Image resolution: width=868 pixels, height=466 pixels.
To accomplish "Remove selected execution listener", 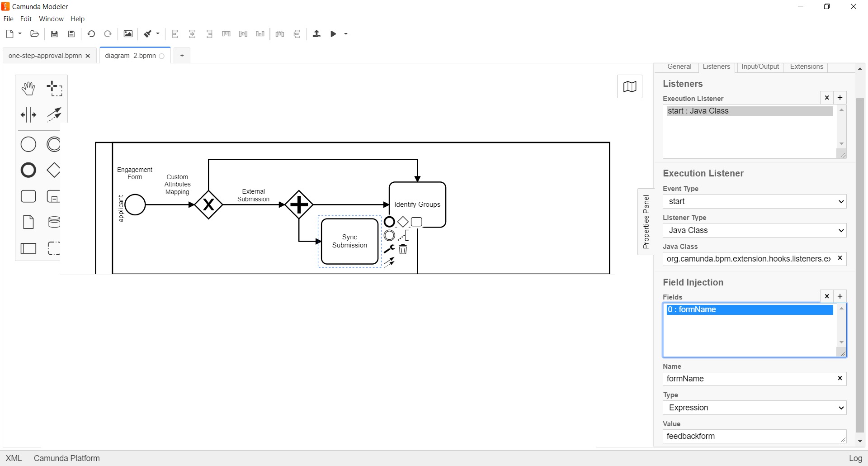I will pos(827,98).
